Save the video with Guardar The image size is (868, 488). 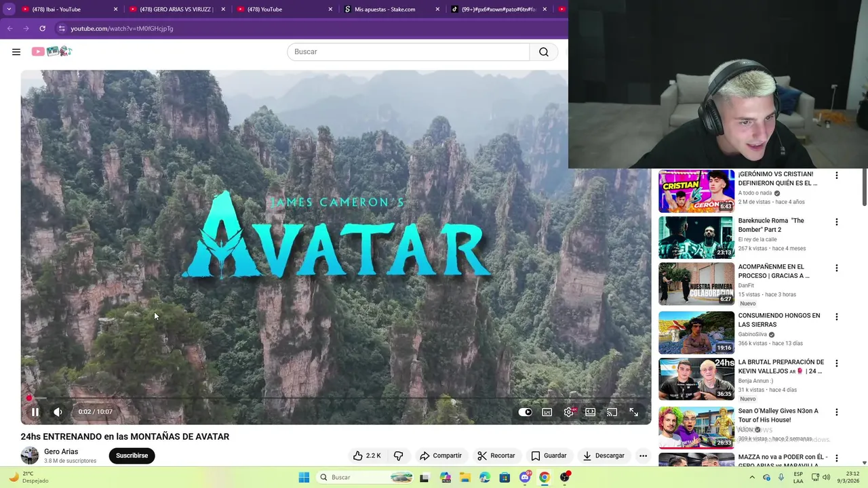pos(549,455)
